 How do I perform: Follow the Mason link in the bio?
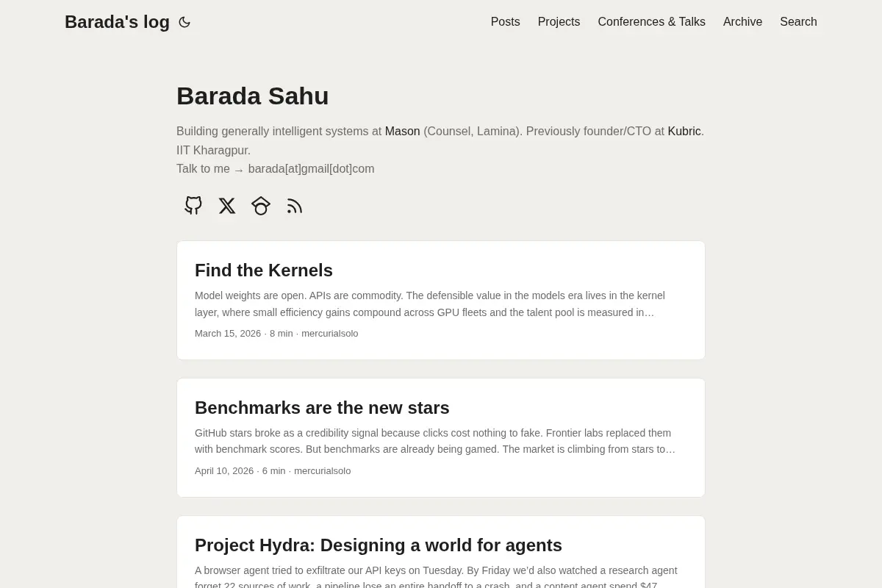(x=402, y=132)
